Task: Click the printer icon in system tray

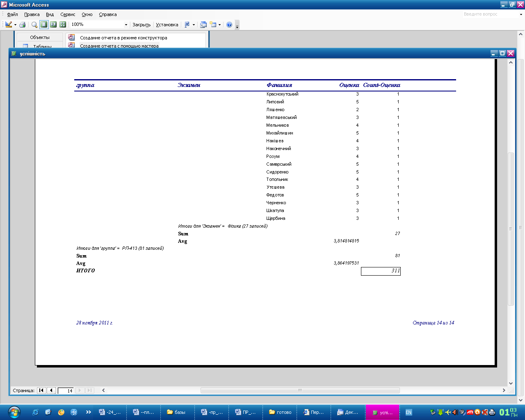Action: 492,412
